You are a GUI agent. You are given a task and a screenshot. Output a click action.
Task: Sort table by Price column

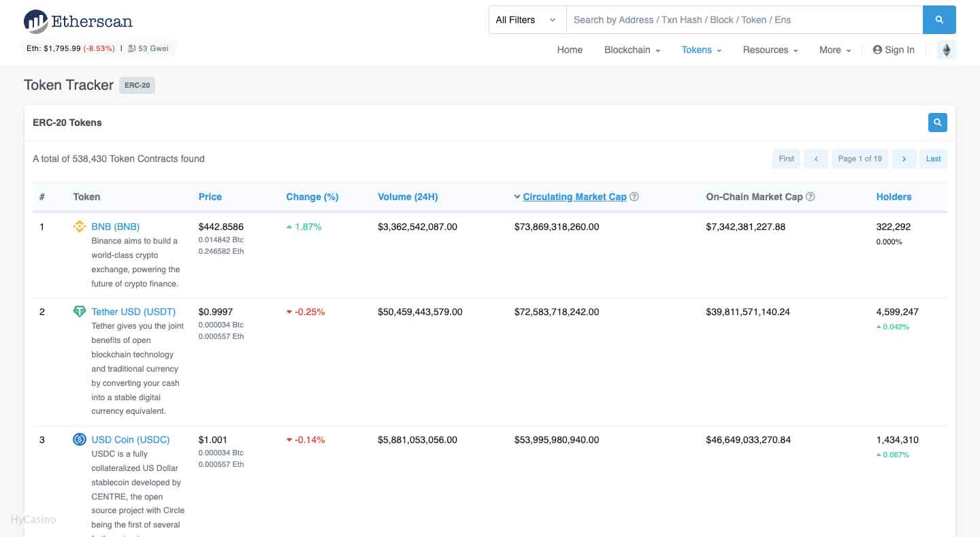click(210, 197)
